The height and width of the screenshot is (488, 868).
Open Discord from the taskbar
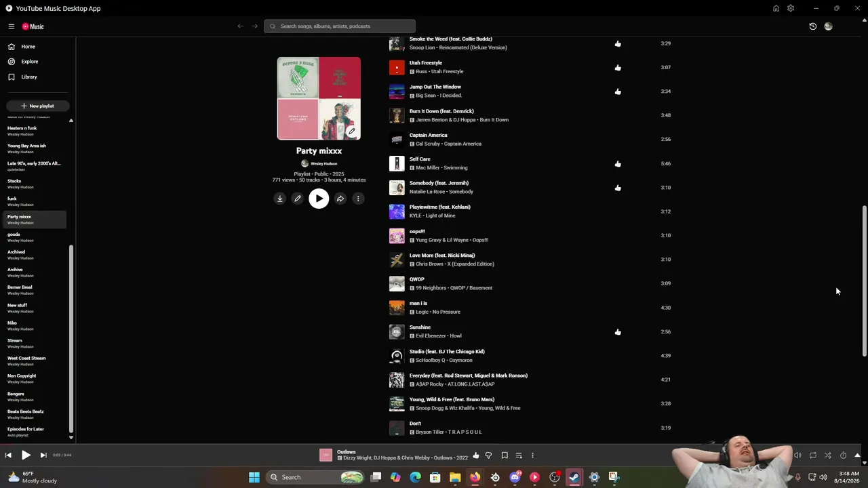coord(515,477)
